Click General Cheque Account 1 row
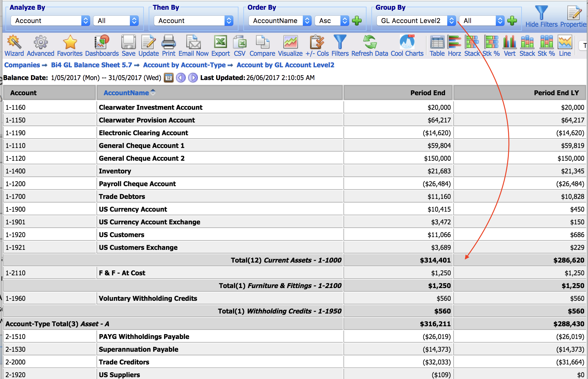Image resolution: width=588 pixels, height=379 pixels. (294, 146)
